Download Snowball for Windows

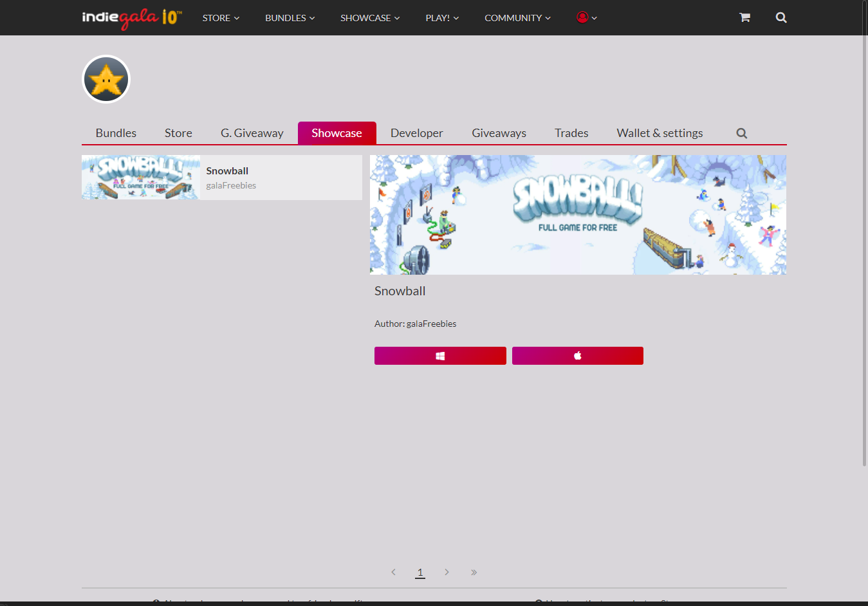(440, 356)
